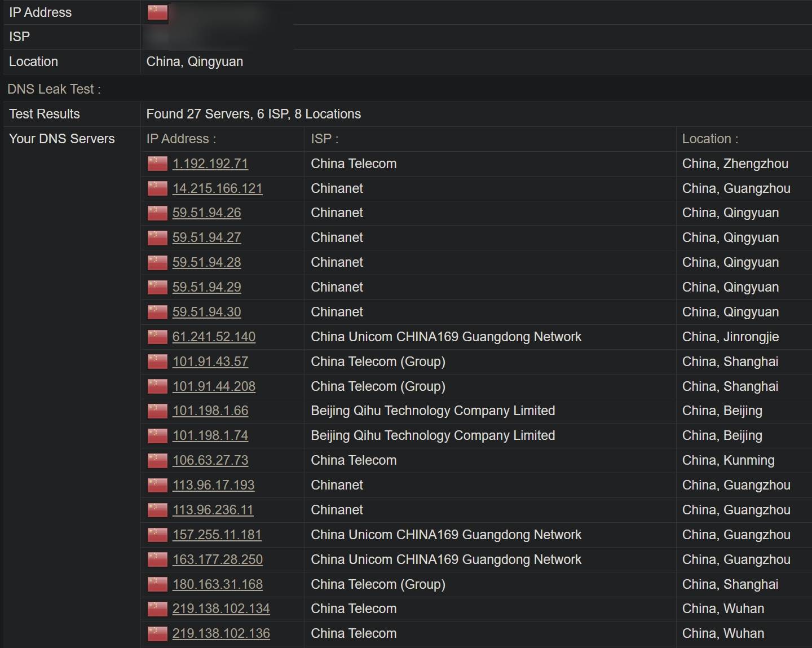Open IP address link 101.198.1.66
Image resolution: width=812 pixels, height=648 pixels.
(x=210, y=411)
